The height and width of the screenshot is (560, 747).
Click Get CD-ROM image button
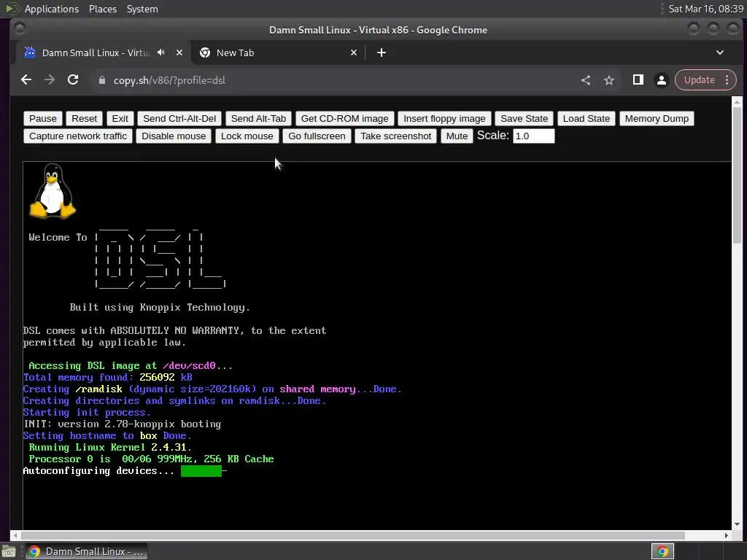[344, 119]
